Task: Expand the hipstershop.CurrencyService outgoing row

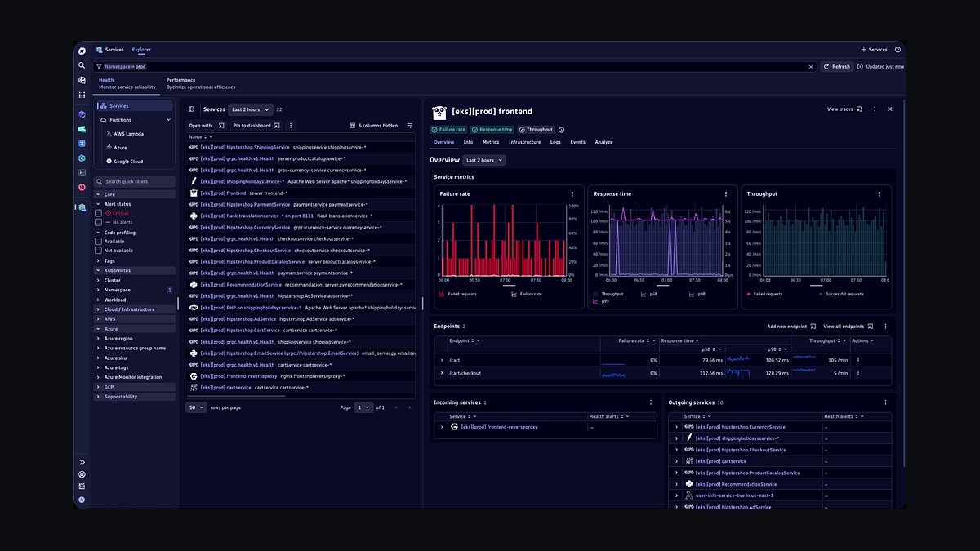Action: (x=676, y=427)
